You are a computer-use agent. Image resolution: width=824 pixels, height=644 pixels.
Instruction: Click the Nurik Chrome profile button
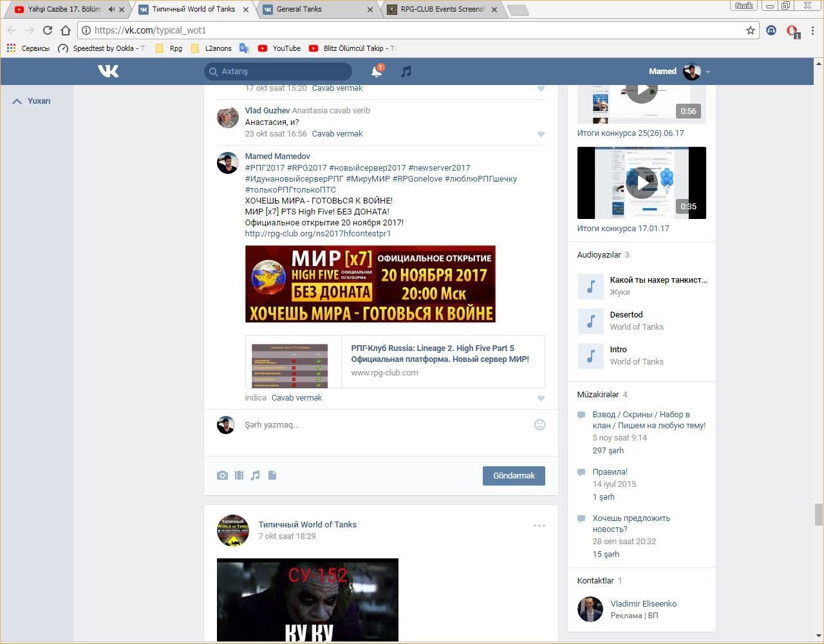(744, 6)
